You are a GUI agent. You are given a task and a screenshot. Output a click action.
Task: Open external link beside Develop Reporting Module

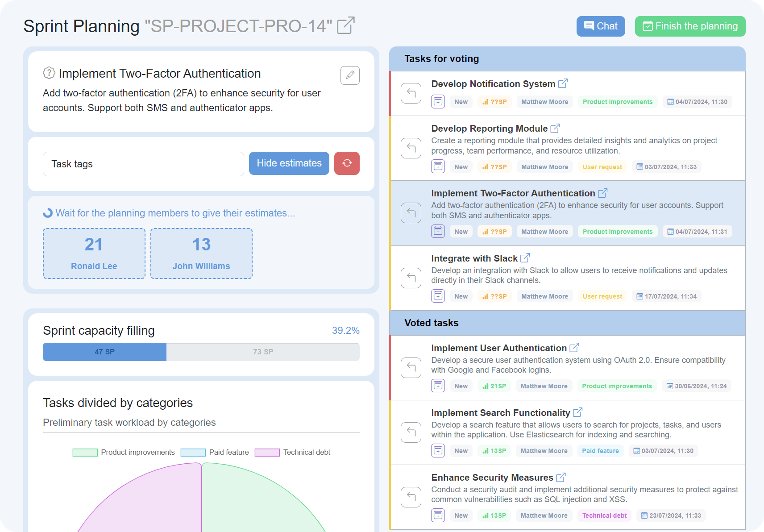click(555, 129)
